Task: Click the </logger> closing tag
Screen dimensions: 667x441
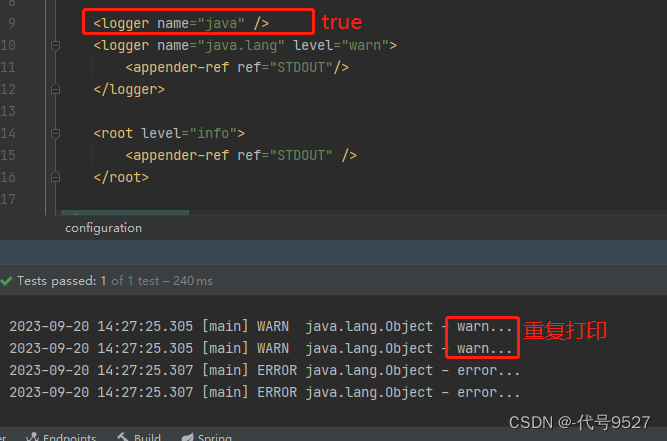Action: (x=129, y=89)
